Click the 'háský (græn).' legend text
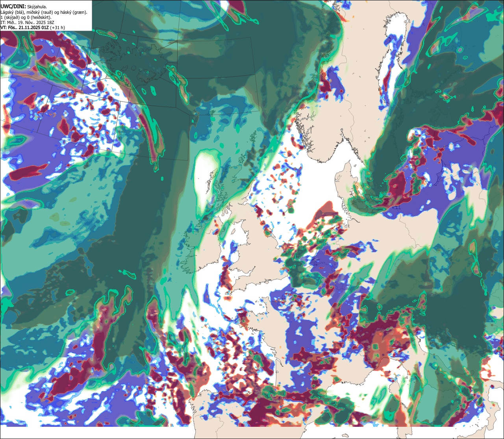 (x=74, y=13)
